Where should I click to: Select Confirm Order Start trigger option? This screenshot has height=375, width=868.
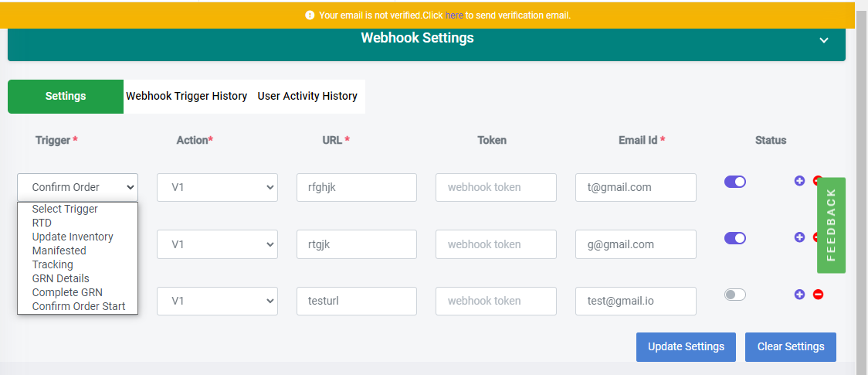coord(79,305)
